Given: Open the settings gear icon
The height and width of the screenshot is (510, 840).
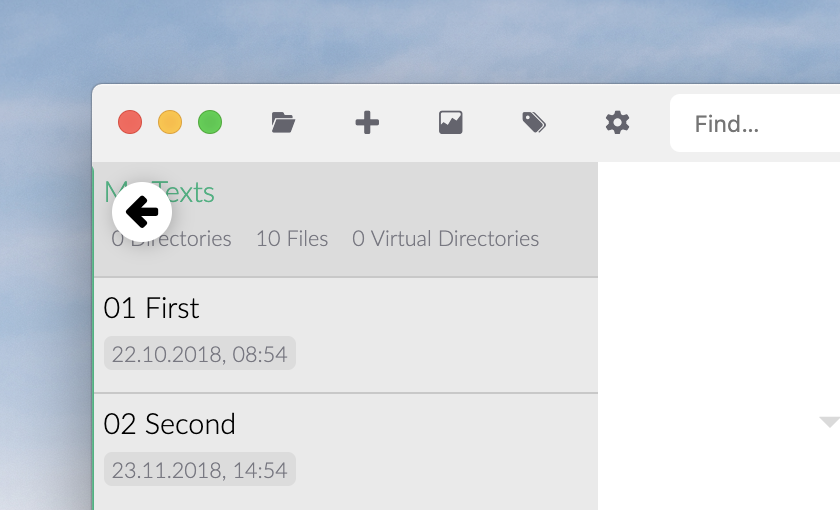Looking at the screenshot, I should click(618, 123).
